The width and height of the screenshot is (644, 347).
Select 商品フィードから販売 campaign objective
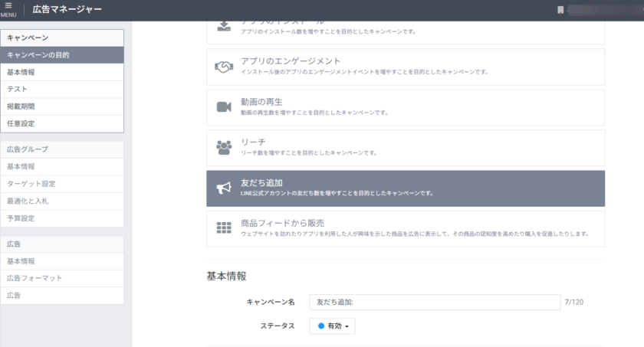point(405,228)
